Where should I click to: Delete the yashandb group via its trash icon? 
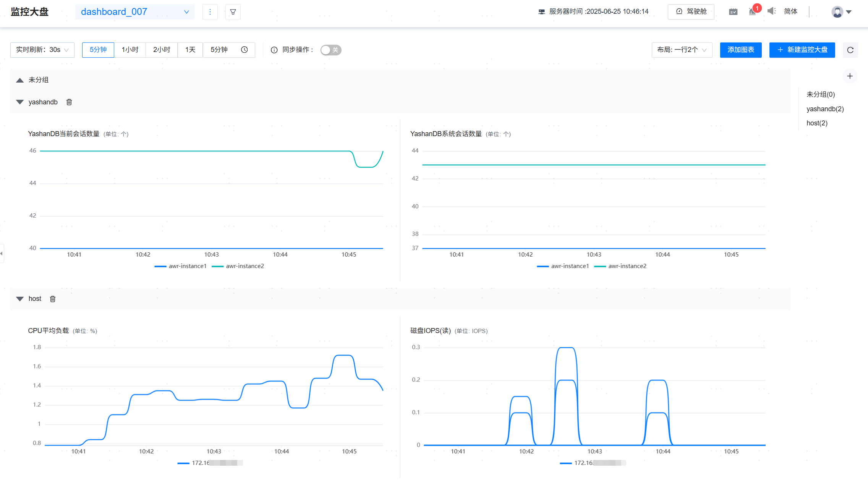[x=69, y=102]
